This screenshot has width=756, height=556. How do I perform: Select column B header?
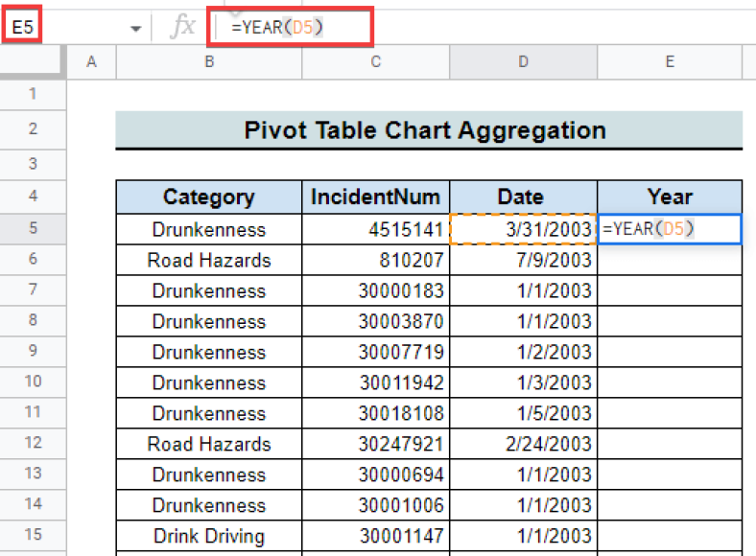coord(209,61)
